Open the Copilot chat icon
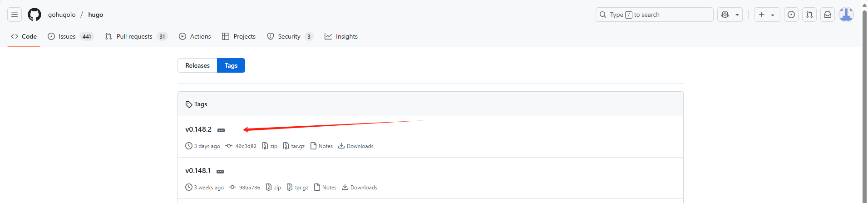The height and width of the screenshot is (203, 868). coord(725,15)
